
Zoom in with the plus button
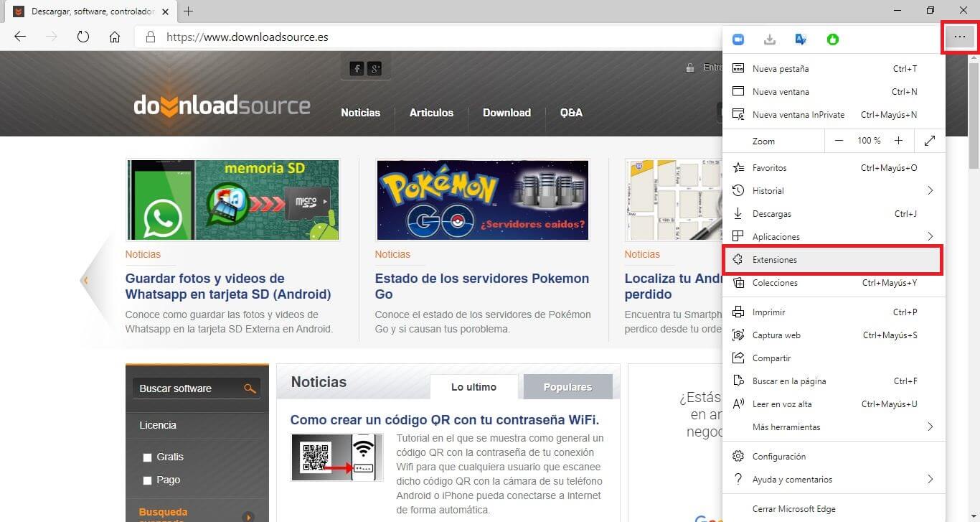[x=898, y=141]
